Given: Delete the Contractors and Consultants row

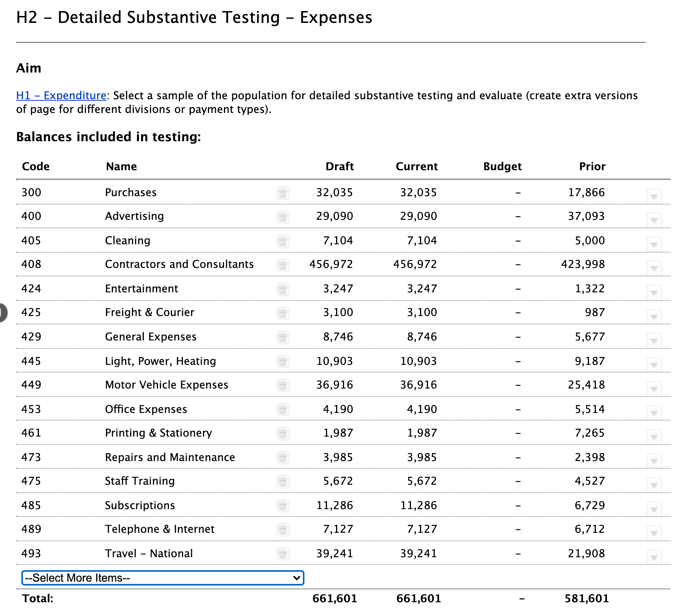Looking at the screenshot, I should click(x=282, y=265).
